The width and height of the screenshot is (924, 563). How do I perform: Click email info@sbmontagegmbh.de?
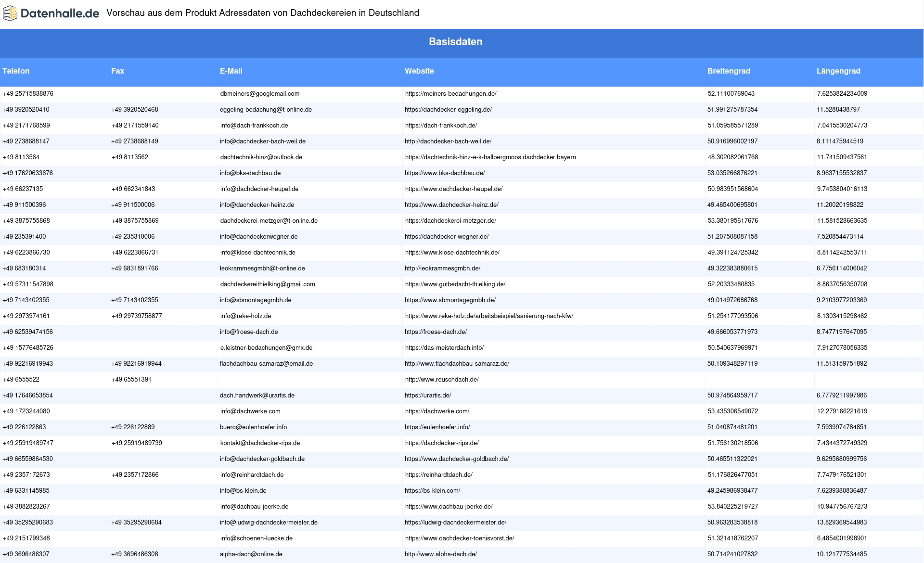click(x=256, y=300)
